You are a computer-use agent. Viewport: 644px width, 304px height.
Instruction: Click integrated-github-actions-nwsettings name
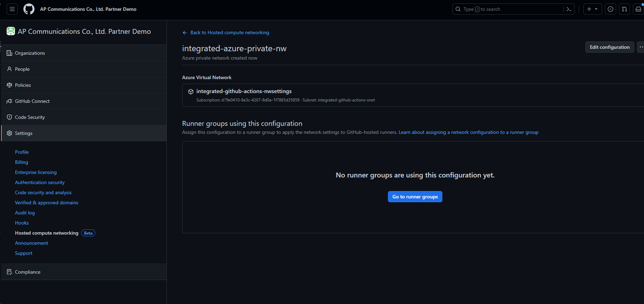tap(244, 92)
